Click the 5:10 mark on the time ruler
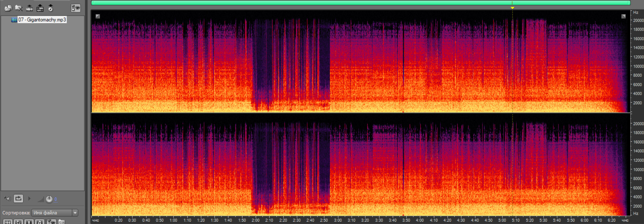Screen dimensions: 644x224 tap(516, 220)
